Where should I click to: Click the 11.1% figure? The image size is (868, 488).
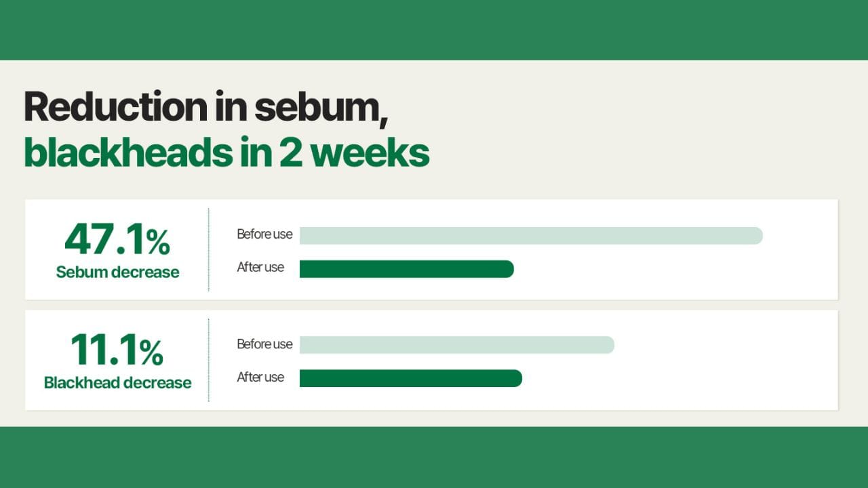coord(117,350)
